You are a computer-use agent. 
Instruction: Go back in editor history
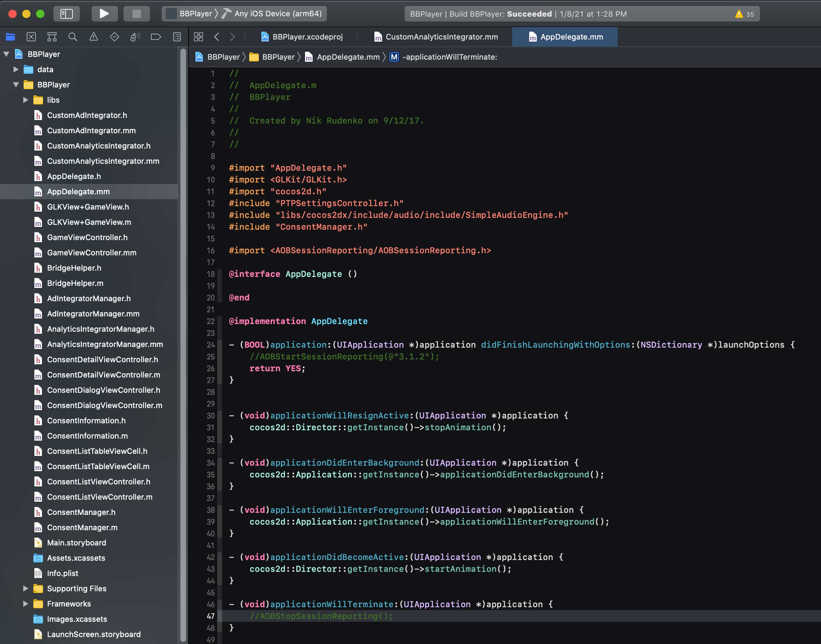pyautogui.click(x=217, y=36)
